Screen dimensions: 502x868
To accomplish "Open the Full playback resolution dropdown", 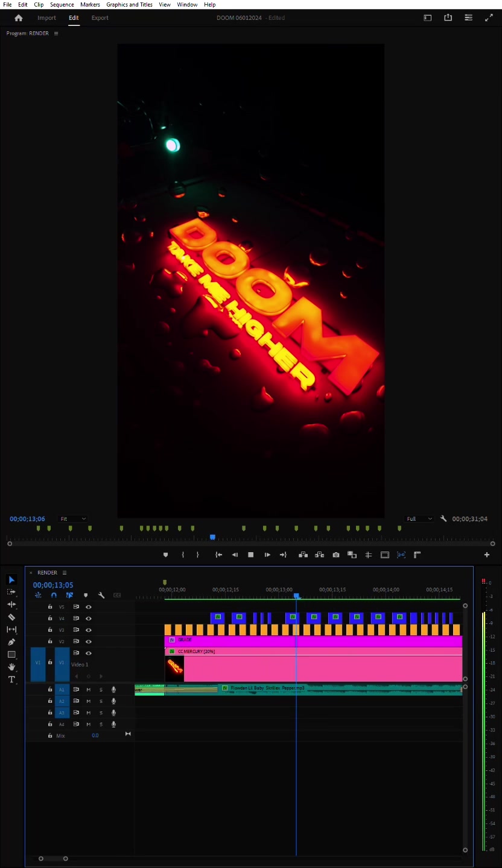I will pyautogui.click(x=419, y=518).
